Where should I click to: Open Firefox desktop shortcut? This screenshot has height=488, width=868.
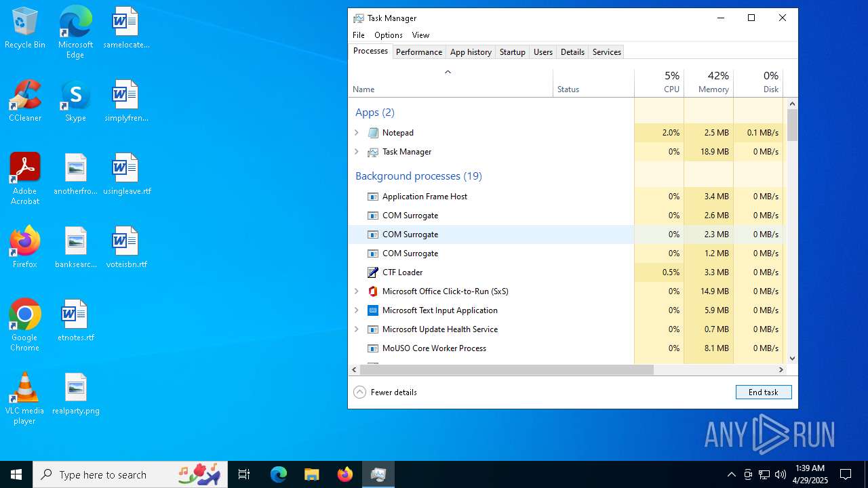[x=25, y=247]
